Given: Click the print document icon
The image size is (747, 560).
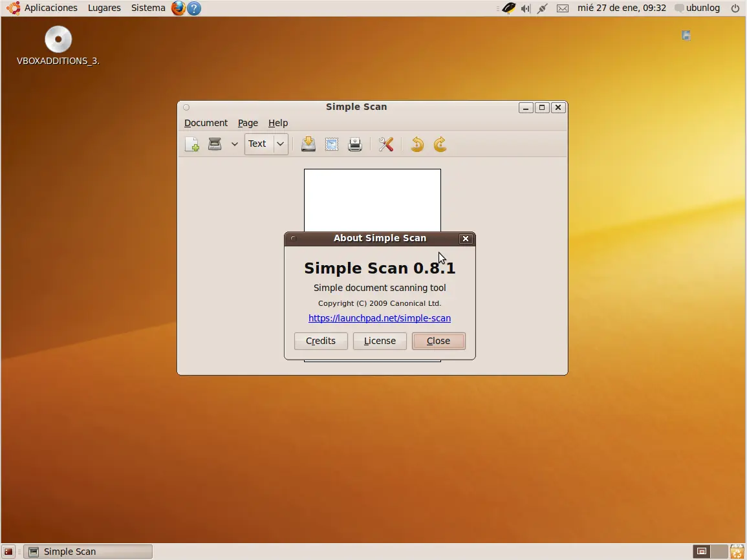Looking at the screenshot, I should click(x=355, y=144).
